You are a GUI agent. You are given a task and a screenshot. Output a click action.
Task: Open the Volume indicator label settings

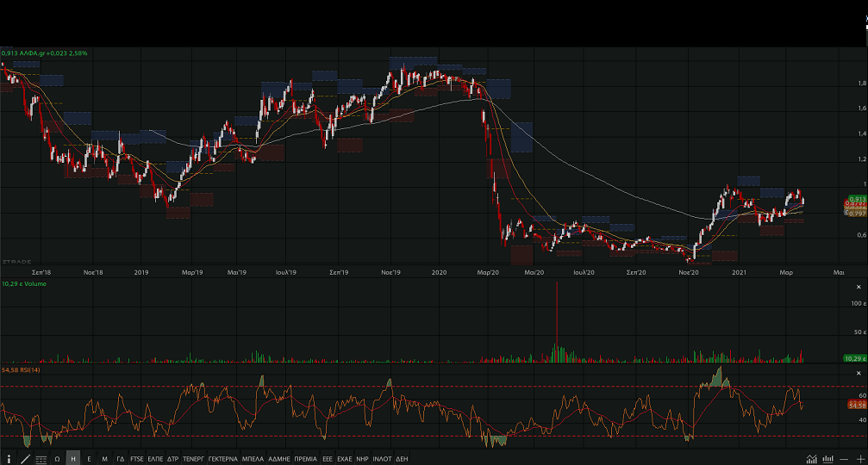24,283
